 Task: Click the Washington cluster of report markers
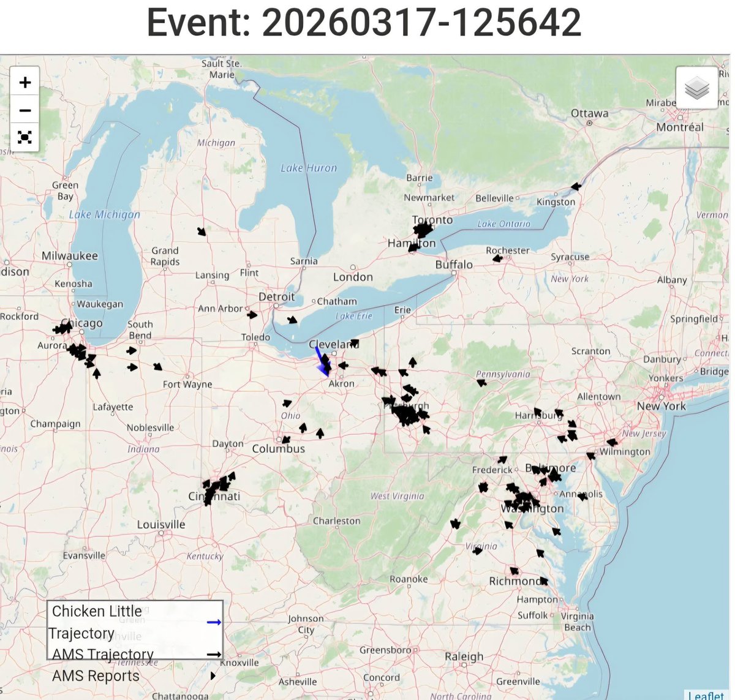click(522, 500)
